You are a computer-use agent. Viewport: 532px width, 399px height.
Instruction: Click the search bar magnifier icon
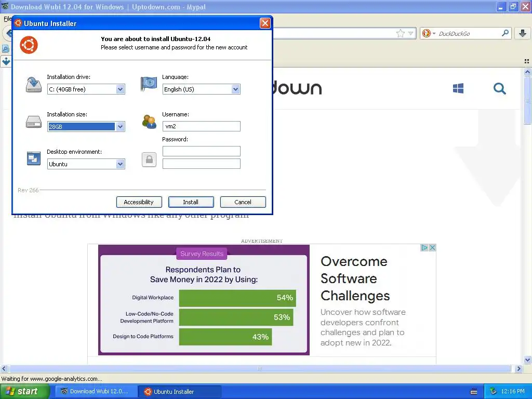[x=505, y=33]
